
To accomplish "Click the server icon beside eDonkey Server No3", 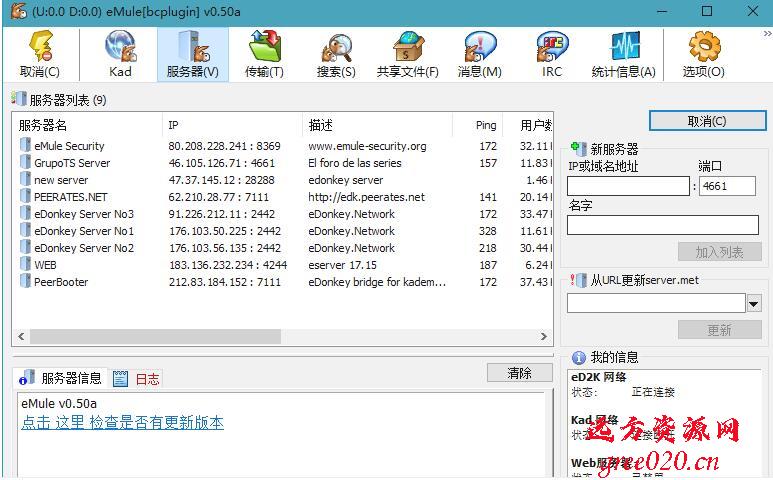I will 25,213.
